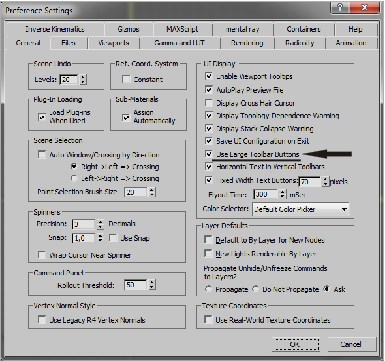Enable Auto Window/Crossing by Direction
Image resolution: width=385 pixels, height=361 pixels.
[42, 155]
